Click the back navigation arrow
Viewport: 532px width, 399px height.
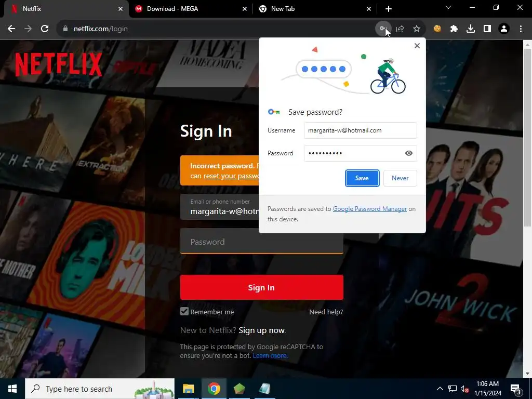click(x=11, y=29)
